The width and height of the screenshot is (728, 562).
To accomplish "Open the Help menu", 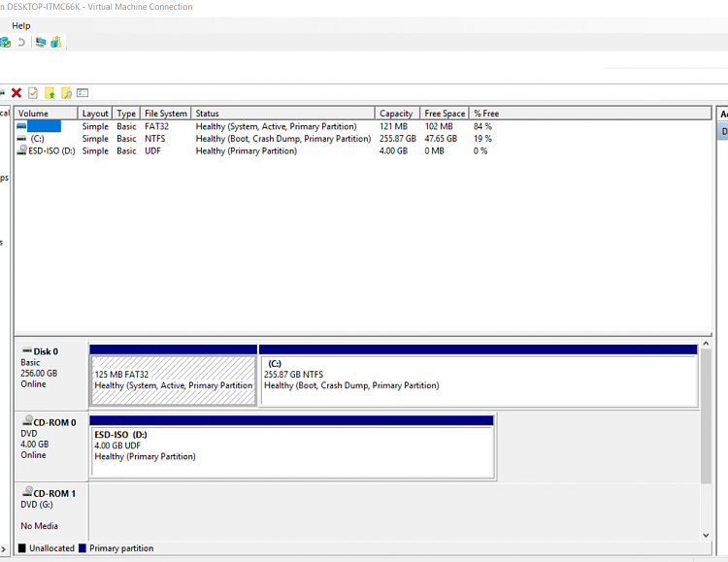I will [x=21, y=25].
